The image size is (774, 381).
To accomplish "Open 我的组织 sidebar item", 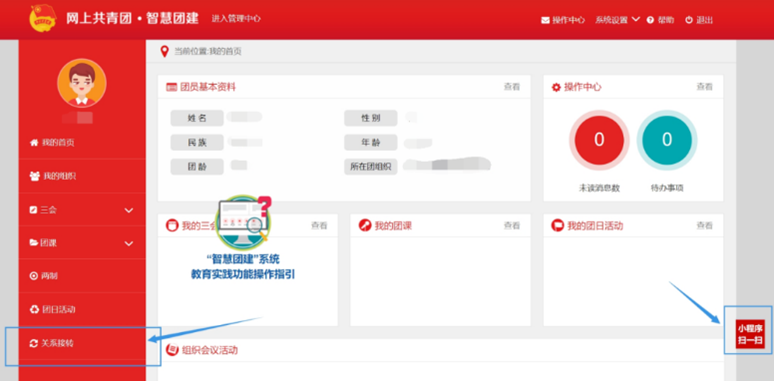I will 82,176.
